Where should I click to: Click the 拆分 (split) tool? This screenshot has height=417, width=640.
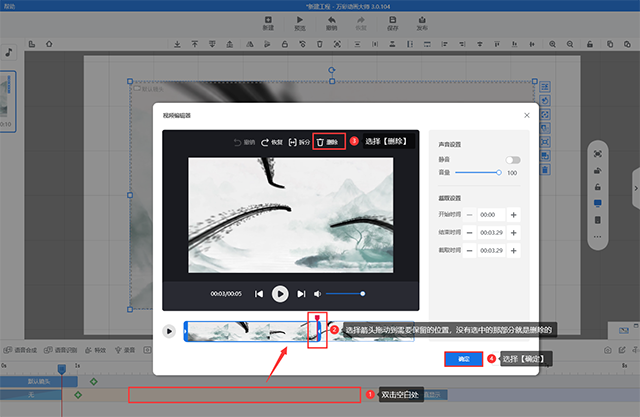coord(292,142)
